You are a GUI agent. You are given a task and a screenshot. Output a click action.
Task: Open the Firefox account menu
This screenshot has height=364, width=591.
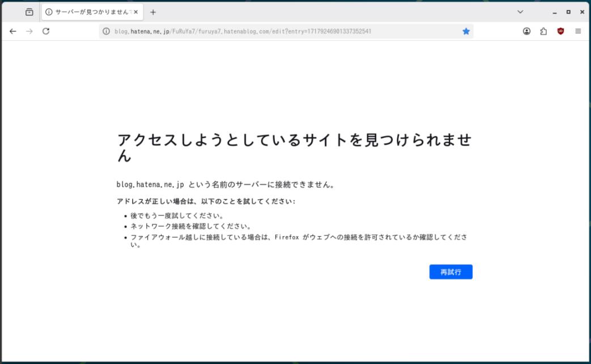click(526, 31)
